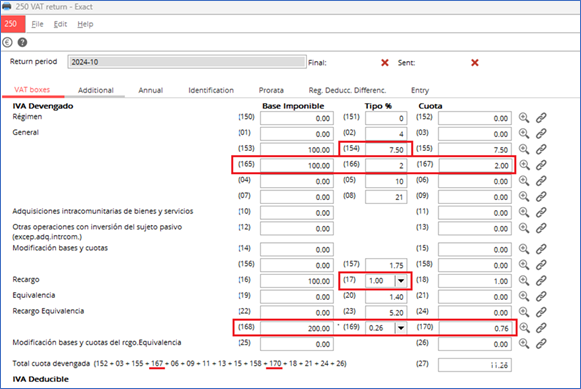Open magnifier icon next to box 167
This screenshot has height=389, width=581.
(x=524, y=165)
